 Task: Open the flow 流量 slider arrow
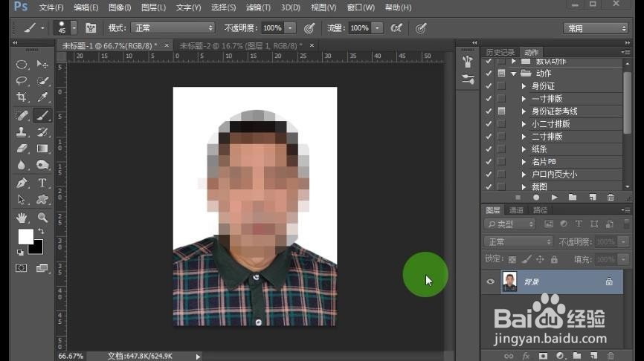tap(377, 28)
